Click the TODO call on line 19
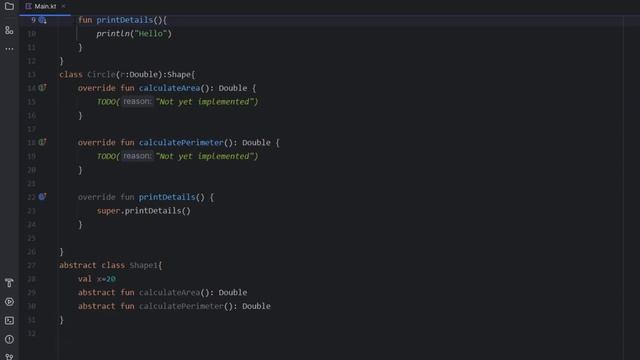Image resolution: width=640 pixels, height=360 pixels. pyautogui.click(x=178, y=156)
